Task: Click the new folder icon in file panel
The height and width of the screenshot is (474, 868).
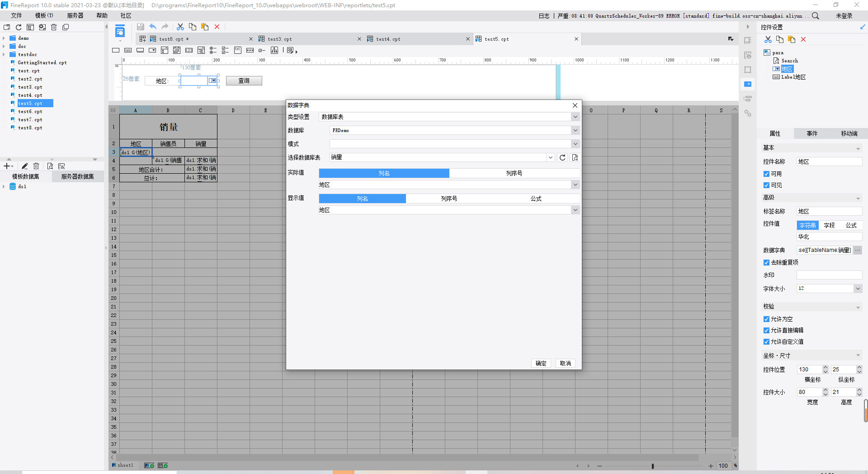Action: (7, 27)
